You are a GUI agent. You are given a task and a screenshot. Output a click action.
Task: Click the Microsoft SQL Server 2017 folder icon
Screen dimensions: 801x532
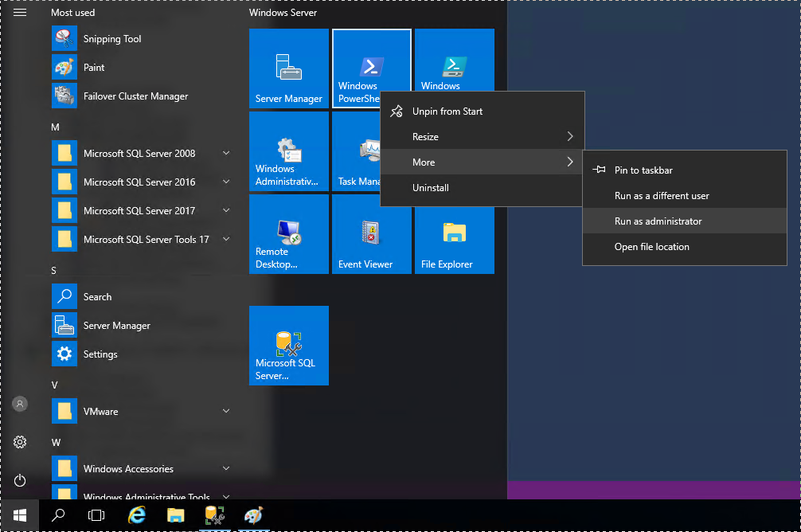tap(64, 210)
